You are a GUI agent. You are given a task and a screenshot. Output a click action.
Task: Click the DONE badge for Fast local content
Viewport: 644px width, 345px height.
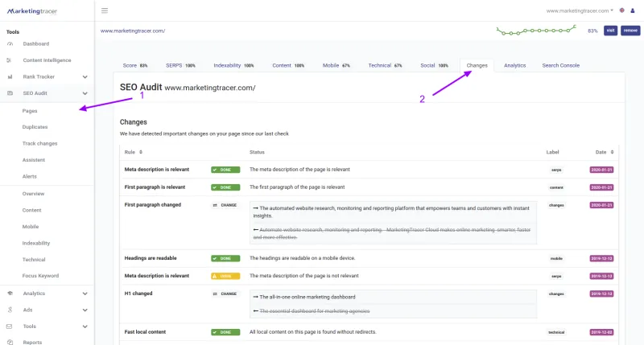click(x=225, y=332)
